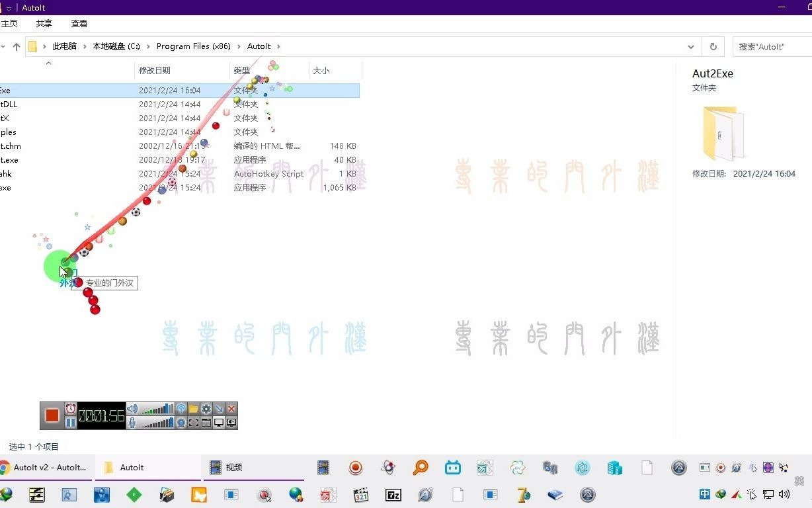The height and width of the screenshot is (508, 812).
Task: Toggle the speaker audio capture
Action: pos(132,409)
